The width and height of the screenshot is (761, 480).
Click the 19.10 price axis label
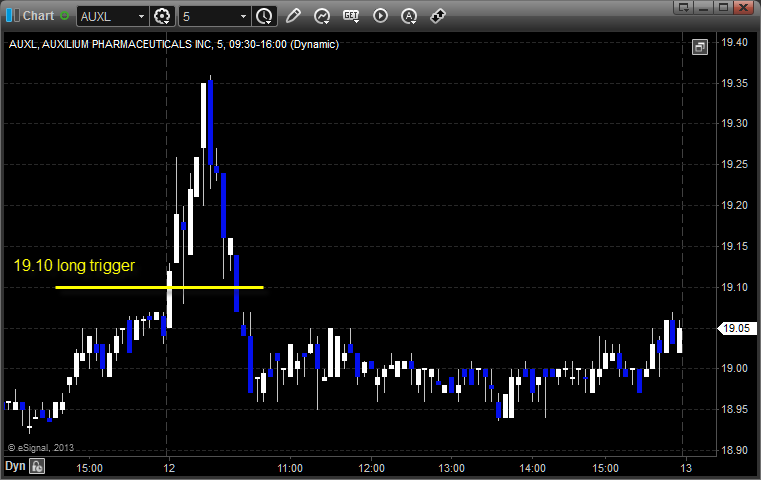pyautogui.click(x=734, y=287)
